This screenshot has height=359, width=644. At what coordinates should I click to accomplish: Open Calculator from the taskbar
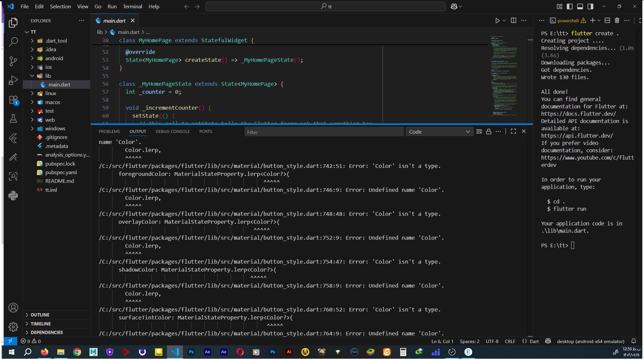click(403, 352)
